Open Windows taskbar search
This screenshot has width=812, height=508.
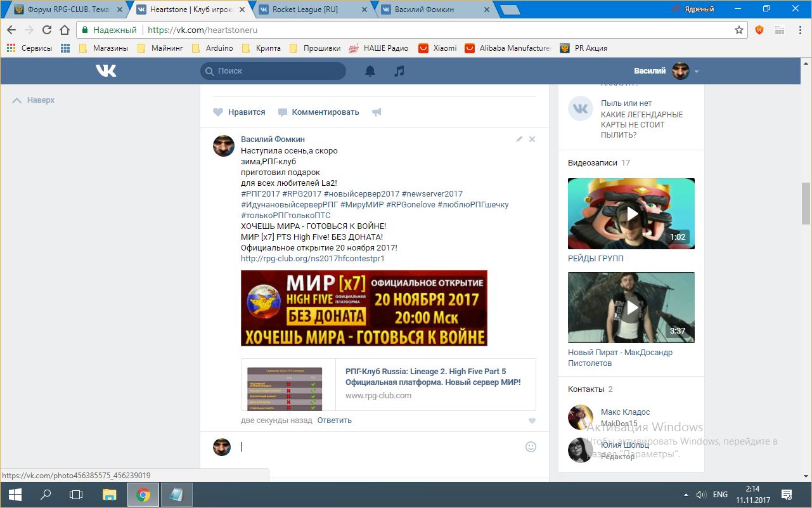click(46, 495)
